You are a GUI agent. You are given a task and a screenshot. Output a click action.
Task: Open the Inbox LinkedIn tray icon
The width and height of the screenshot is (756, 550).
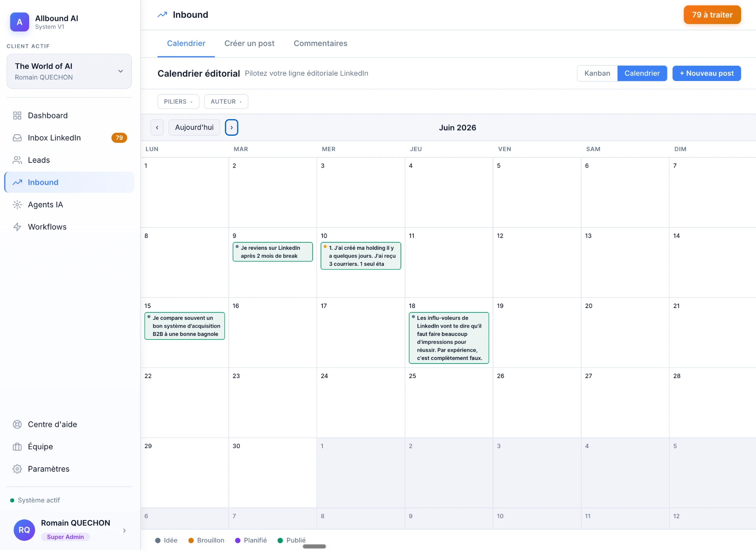click(x=17, y=138)
